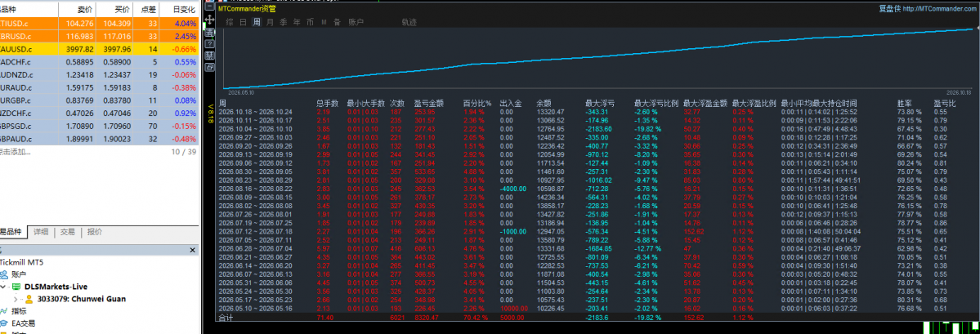The width and height of the screenshot is (980, 334).
Task: Switch to the 综 summary tab
Action: [230, 22]
